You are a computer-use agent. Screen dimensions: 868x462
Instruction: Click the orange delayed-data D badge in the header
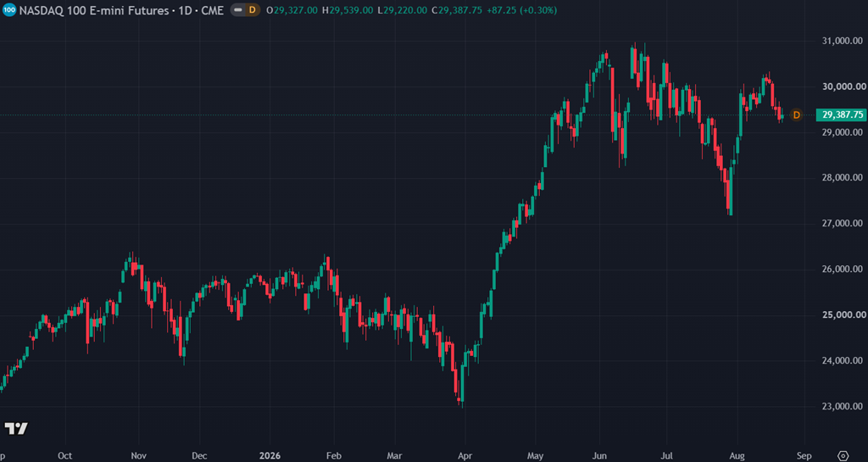253,10
